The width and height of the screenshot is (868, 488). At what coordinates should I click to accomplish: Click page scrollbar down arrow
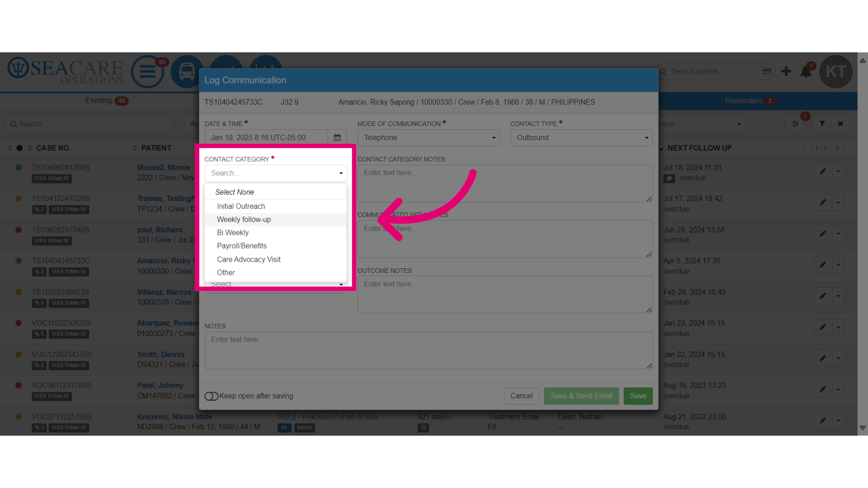863,428
